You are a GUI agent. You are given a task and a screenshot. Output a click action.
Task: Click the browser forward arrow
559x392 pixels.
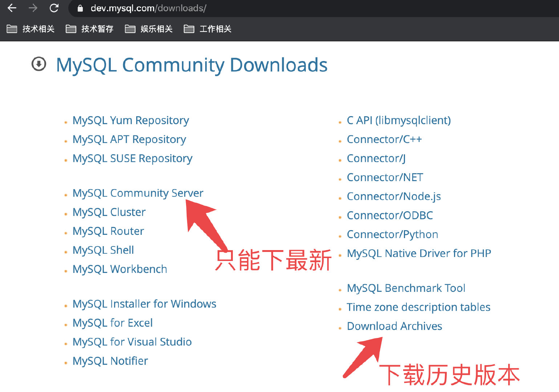click(33, 8)
